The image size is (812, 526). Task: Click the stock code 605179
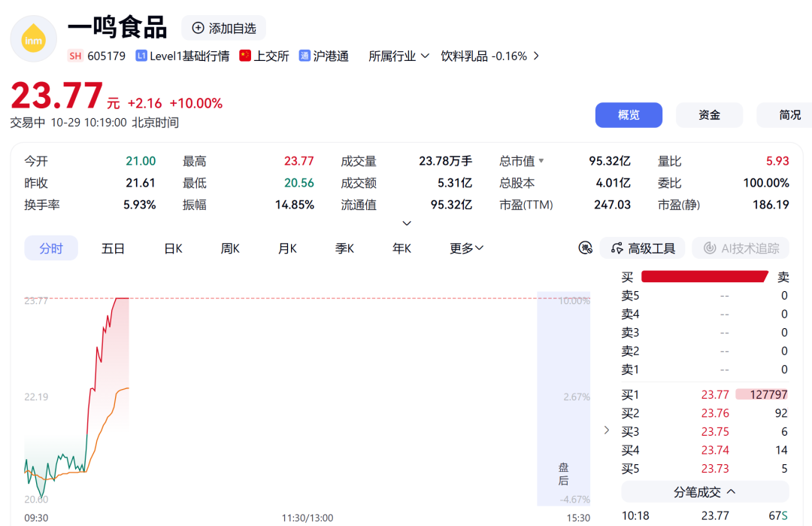coord(106,56)
